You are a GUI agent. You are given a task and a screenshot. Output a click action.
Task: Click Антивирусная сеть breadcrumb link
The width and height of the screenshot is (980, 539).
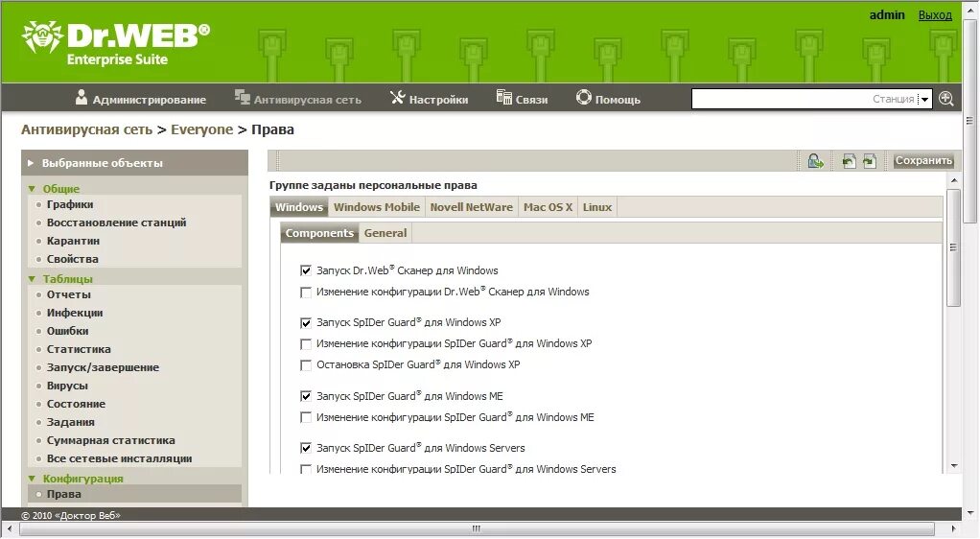pyautogui.click(x=87, y=129)
